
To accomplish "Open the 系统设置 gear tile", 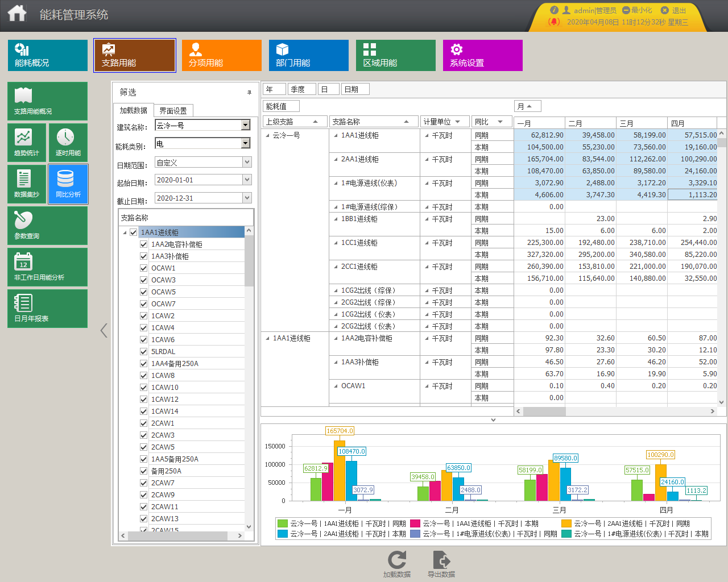I will coord(483,55).
